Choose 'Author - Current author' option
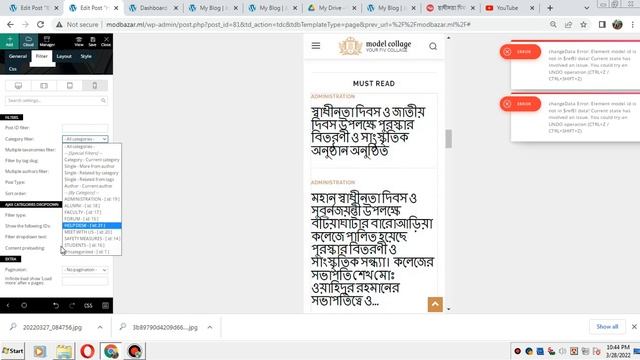The width and height of the screenshot is (640, 360). (x=92, y=186)
